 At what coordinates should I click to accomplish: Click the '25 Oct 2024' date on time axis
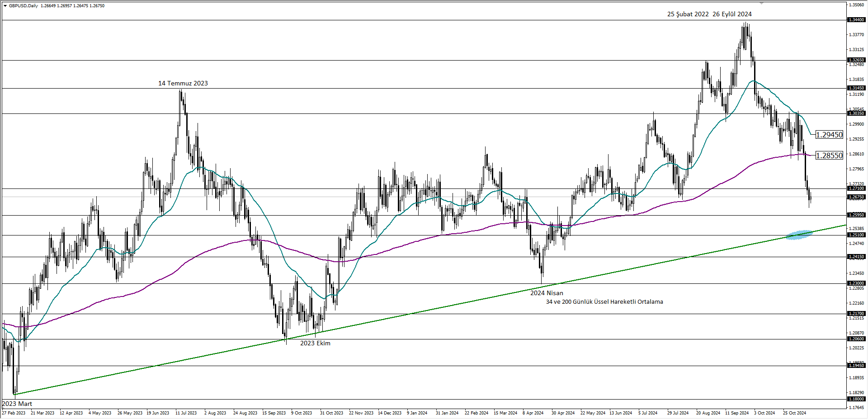(795, 413)
